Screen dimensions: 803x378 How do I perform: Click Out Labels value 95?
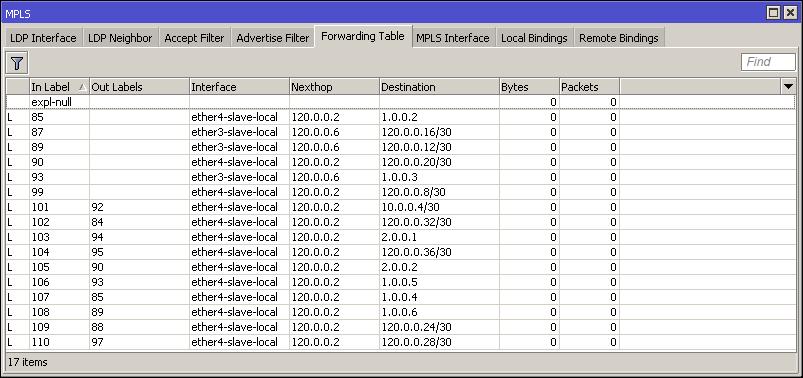click(x=97, y=252)
